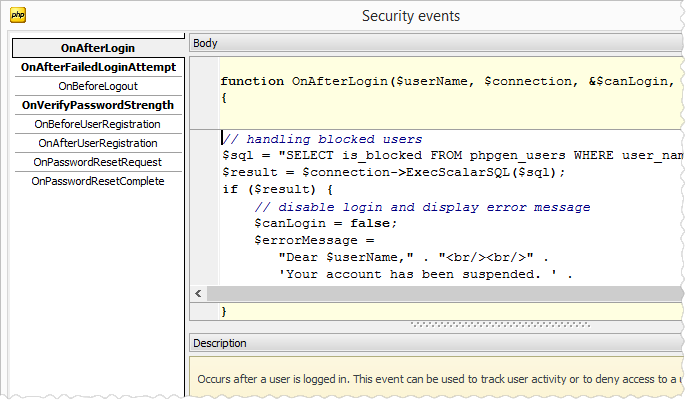Select the OnPasswordResetComplete event
The image size is (690, 403).
coord(97,181)
